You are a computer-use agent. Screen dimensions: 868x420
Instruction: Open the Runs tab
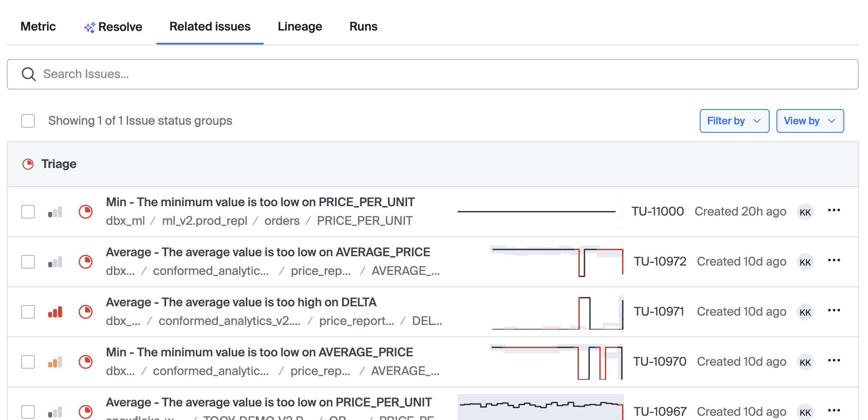click(363, 27)
